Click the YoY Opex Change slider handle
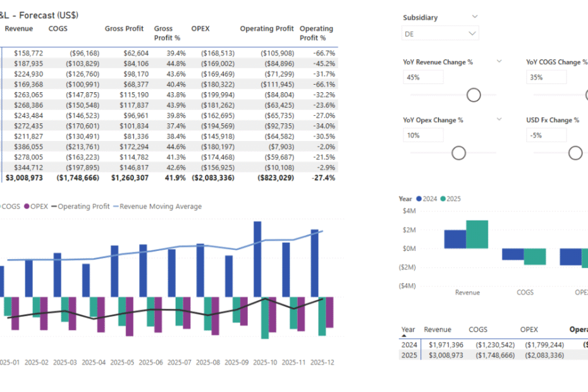This screenshot has height=392, width=588. point(458,153)
